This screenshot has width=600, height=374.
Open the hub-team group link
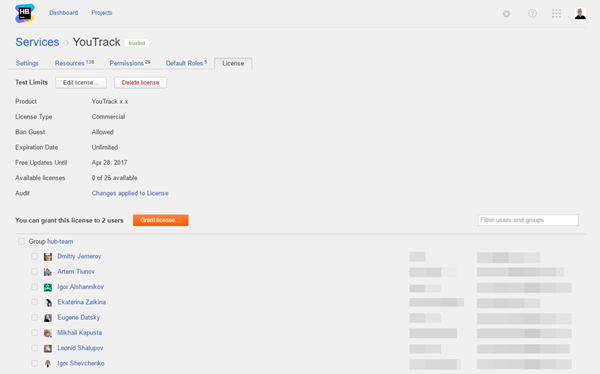(60, 242)
